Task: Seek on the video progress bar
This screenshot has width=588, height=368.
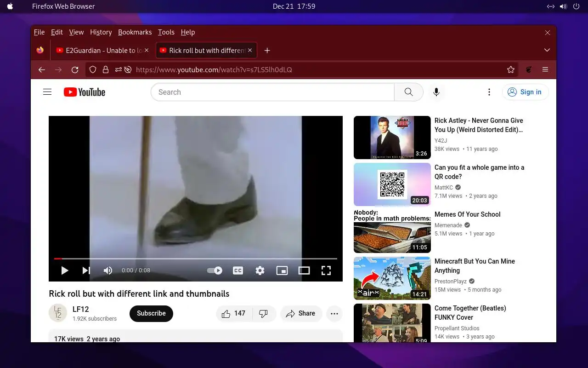Action: point(196,259)
